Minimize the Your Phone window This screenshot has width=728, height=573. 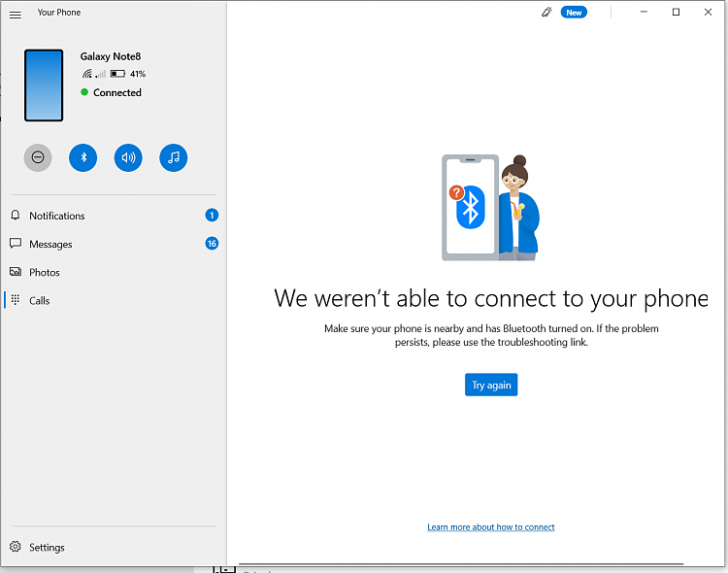[644, 12]
